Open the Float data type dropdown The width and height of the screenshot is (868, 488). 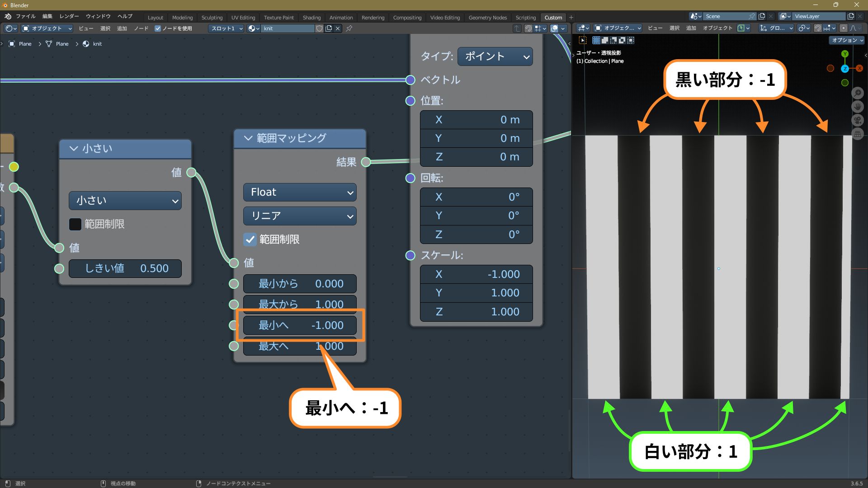point(300,192)
